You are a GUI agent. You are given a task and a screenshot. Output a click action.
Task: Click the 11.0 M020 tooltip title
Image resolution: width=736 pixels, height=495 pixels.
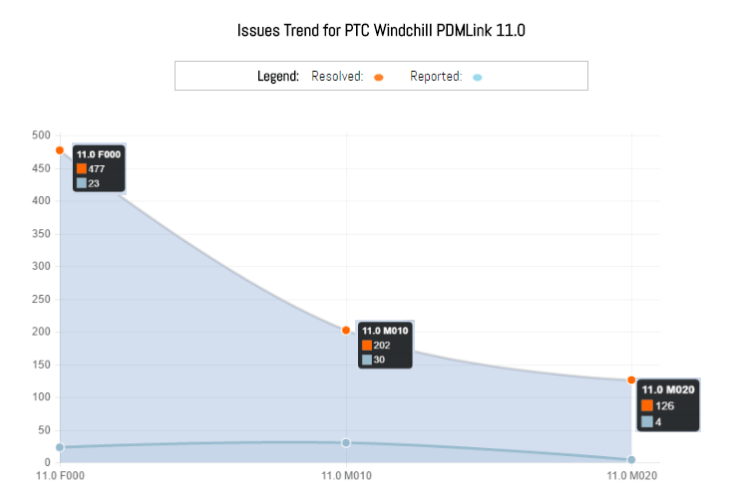tap(668, 390)
